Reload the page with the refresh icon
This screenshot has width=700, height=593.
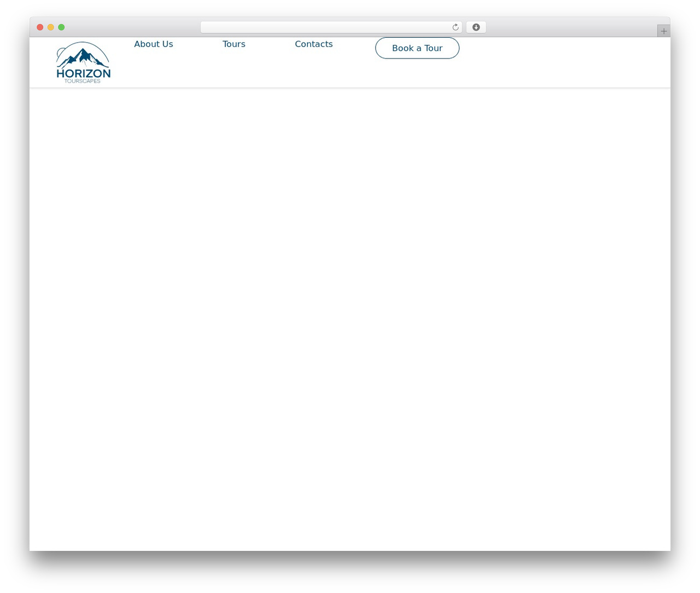[455, 27]
